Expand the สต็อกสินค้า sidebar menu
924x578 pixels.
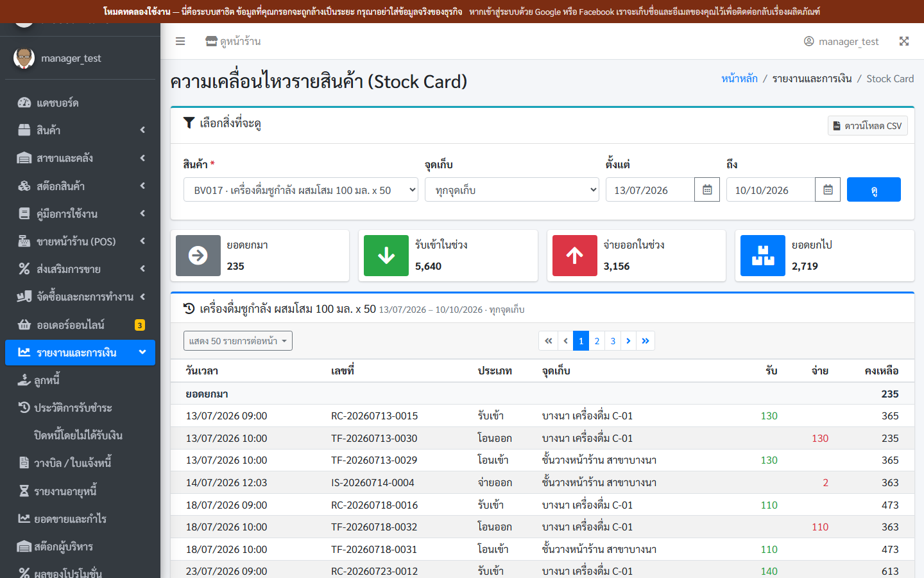[80, 186]
